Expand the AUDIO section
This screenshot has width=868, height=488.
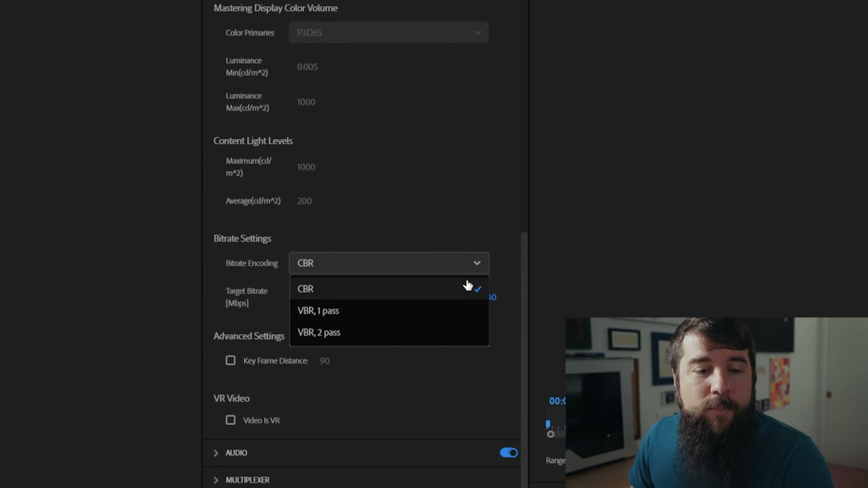point(216,453)
